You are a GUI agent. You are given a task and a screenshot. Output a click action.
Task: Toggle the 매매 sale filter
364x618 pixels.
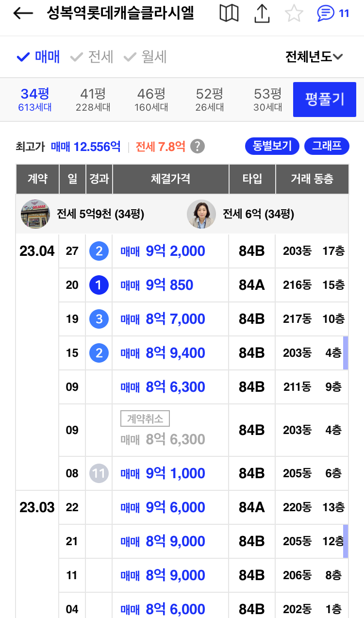38,57
